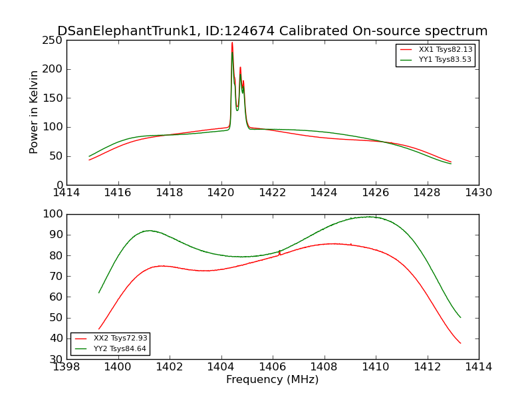Image resolution: width=532 pixels, height=399 pixels.
Task: Click the 90 tick on bottom y-axis
Action: (x=56, y=235)
